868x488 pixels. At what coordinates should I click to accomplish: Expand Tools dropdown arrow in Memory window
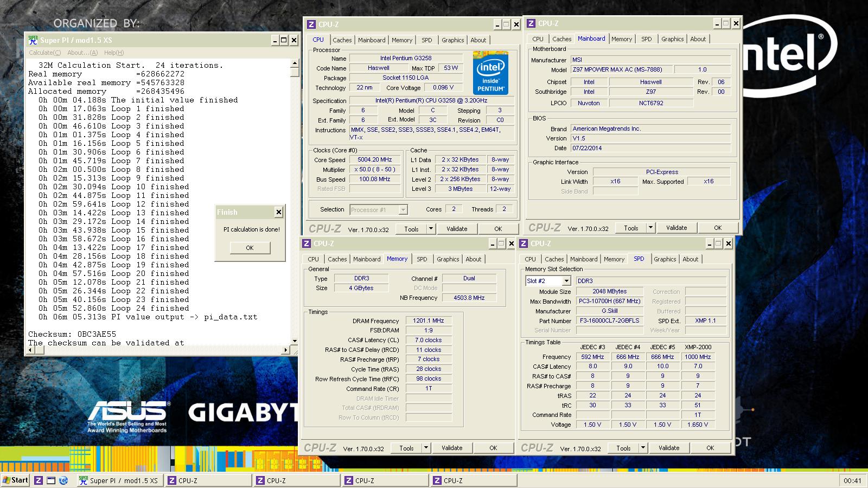tap(426, 448)
